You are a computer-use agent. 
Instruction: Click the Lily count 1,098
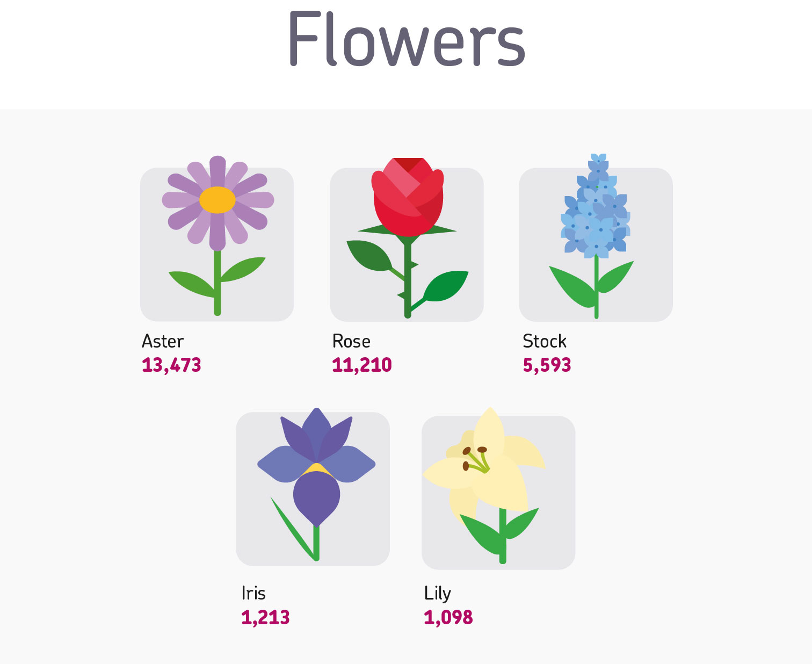[x=448, y=617]
